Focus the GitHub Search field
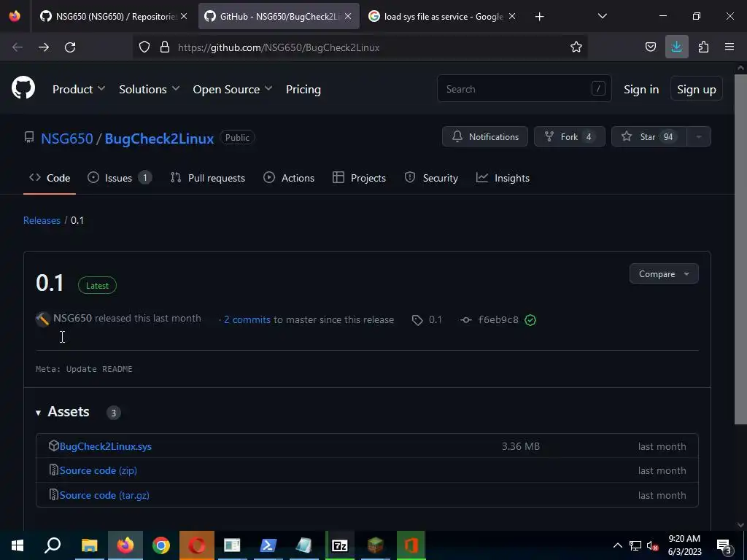 click(x=524, y=88)
